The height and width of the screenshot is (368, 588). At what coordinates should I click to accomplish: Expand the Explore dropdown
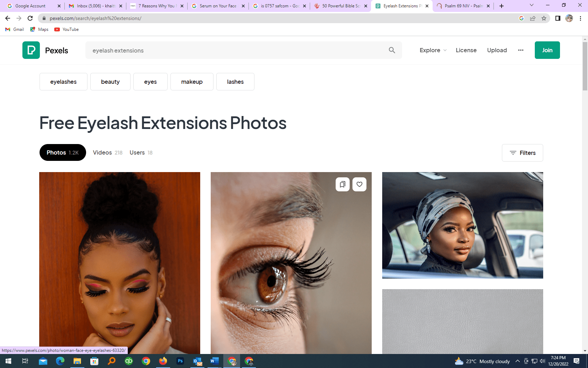point(433,50)
